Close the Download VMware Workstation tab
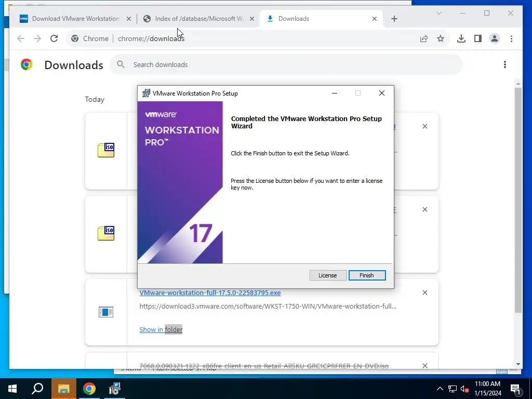The image size is (532, 399). pos(129,19)
